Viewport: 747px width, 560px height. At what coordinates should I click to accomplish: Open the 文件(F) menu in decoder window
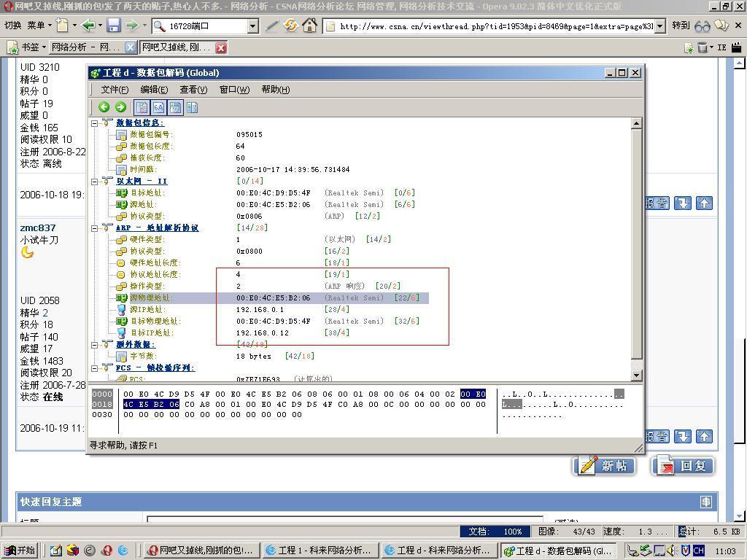pyautogui.click(x=115, y=90)
